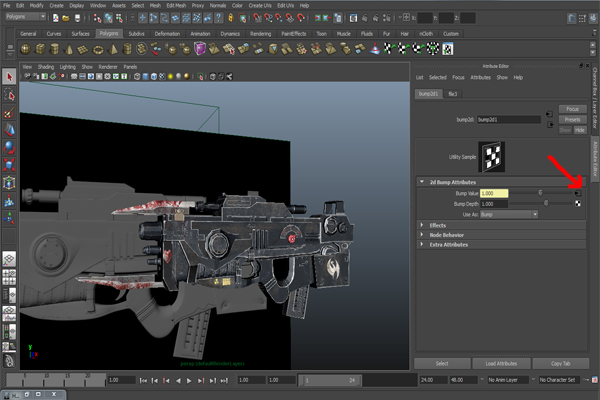Click the Focus button in Attribute Editor
This screenshot has width=600, height=400.
572,109
